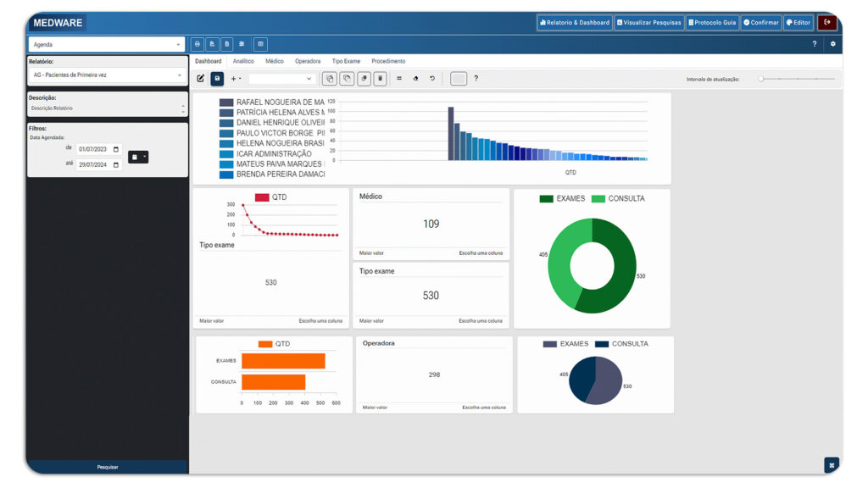
Task: Delete the widget with the trash icon
Action: 380,79
